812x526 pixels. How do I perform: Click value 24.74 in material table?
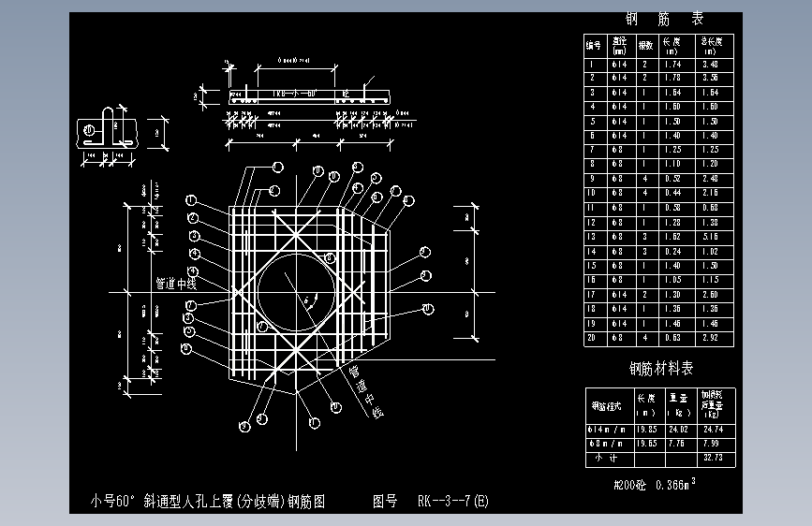tap(713, 430)
